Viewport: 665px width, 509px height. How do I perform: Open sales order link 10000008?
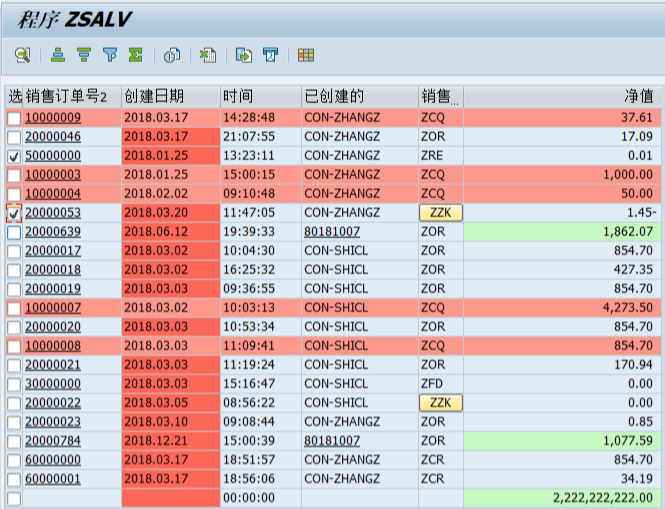(53, 346)
